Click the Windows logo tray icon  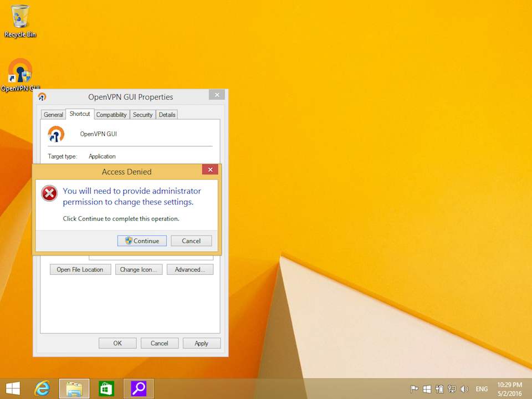[427, 389]
